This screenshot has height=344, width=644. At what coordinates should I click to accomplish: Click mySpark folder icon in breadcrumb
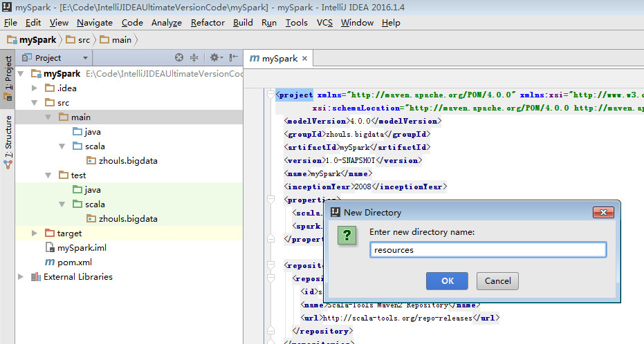pyautogui.click(x=12, y=40)
